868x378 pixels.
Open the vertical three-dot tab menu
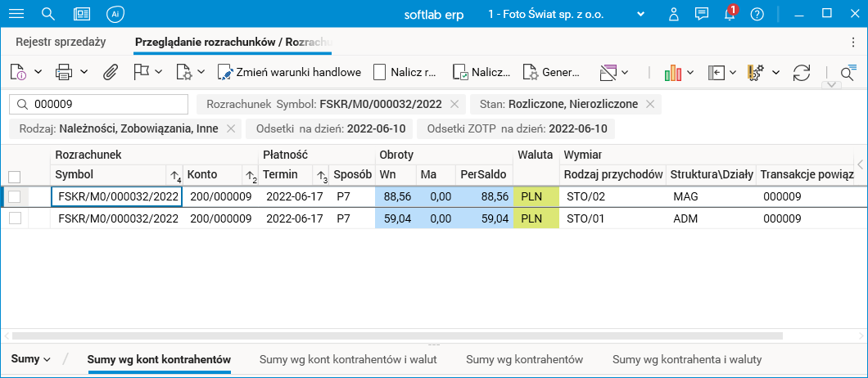pyautogui.click(x=853, y=42)
